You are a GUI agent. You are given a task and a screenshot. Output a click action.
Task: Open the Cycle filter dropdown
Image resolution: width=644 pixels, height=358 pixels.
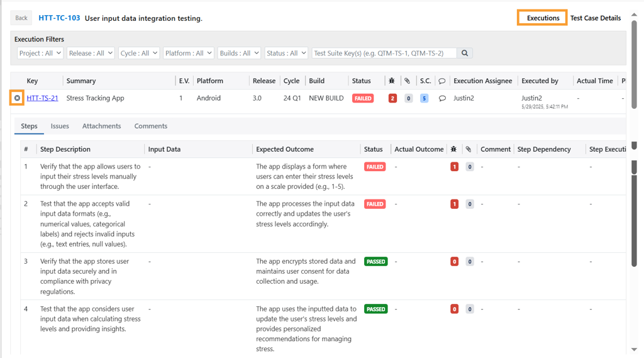139,53
